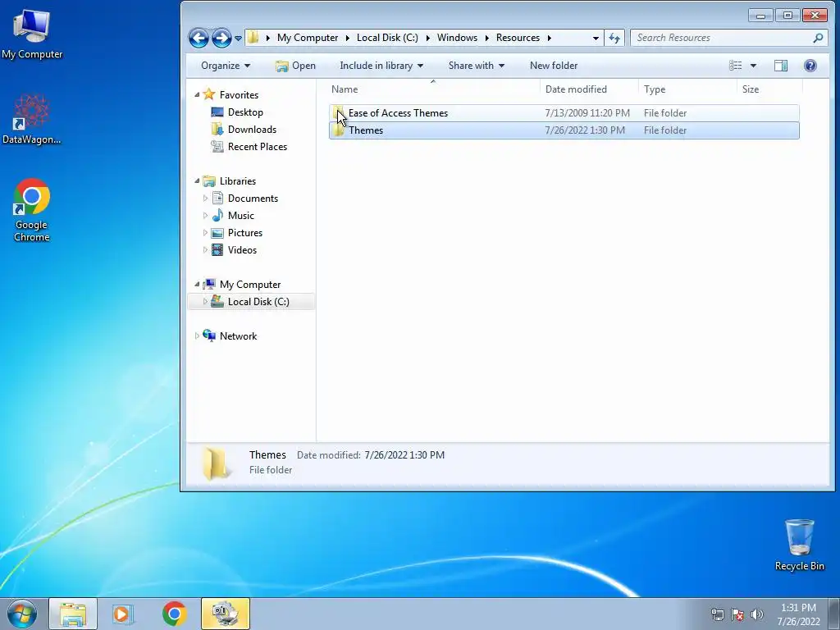
Task: Open the More view options dropdown arrow
Action: point(753,66)
